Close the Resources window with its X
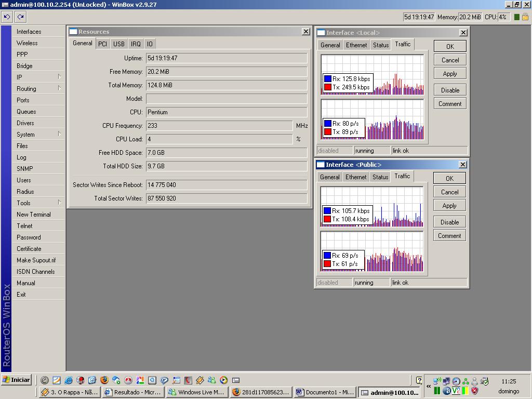This screenshot has height=399, width=532. pos(305,32)
